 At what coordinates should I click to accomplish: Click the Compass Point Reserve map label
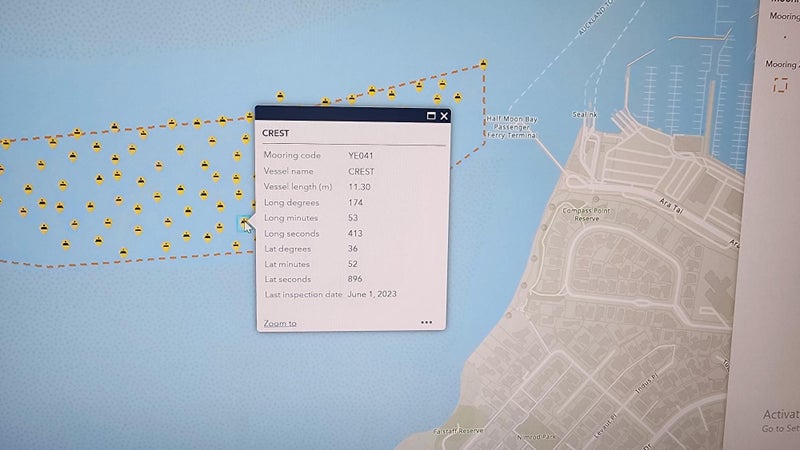pos(593,213)
